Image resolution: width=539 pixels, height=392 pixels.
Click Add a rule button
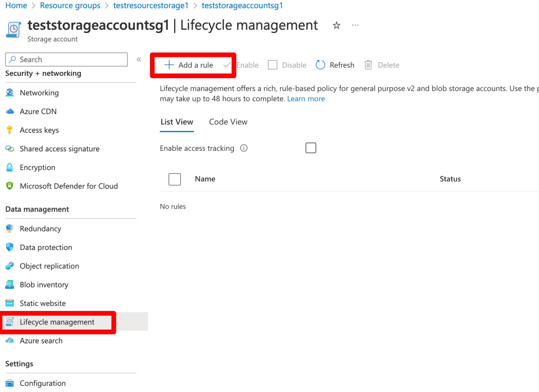pyautogui.click(x=189, y=65)
